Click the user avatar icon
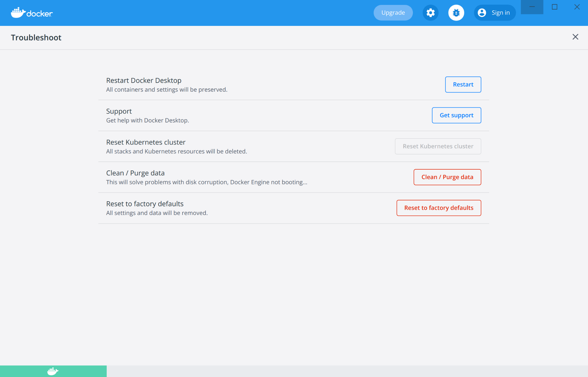The image size is (588, 377). pos(482,13)
